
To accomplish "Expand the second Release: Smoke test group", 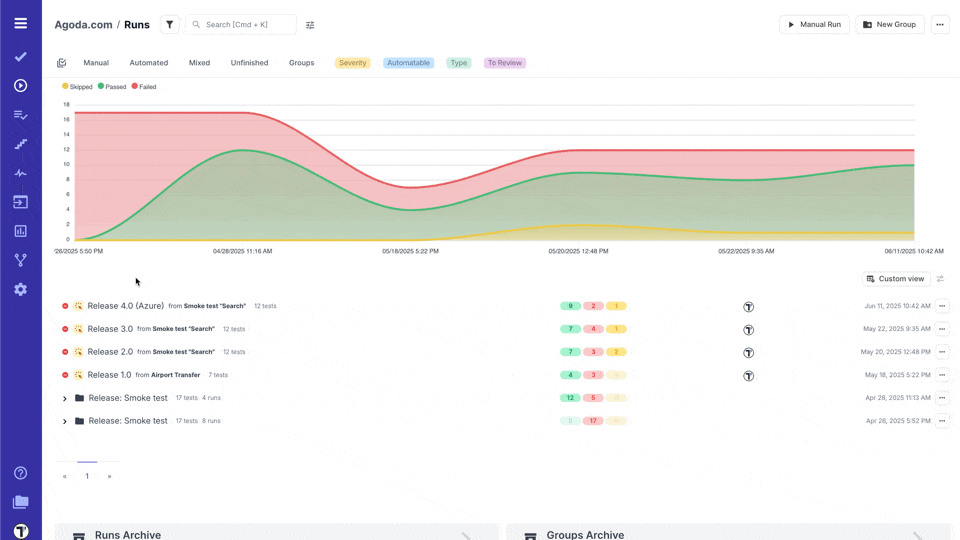I will [x=65, y=421].
